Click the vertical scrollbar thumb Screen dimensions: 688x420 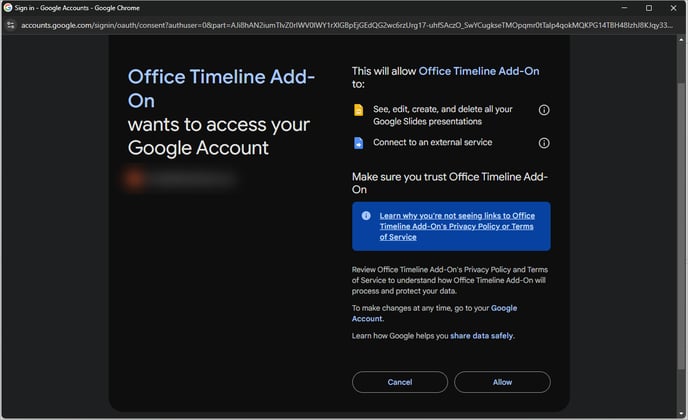click(x=681, y=225)
